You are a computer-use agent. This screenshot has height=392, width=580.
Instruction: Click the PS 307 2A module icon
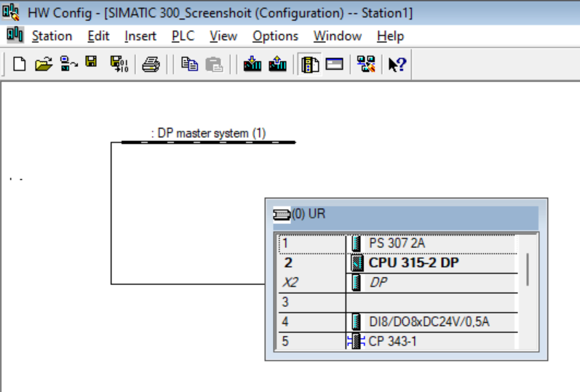[x=356, y=244]
